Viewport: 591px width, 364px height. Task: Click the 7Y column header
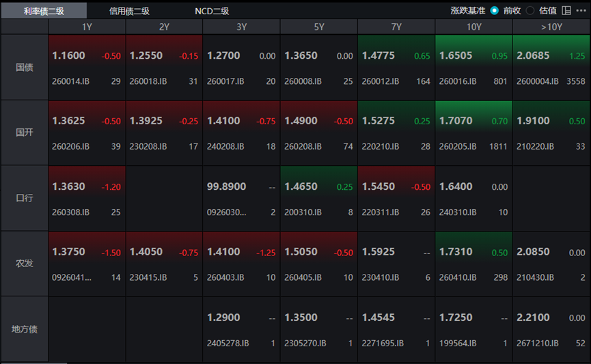[396, 27]
